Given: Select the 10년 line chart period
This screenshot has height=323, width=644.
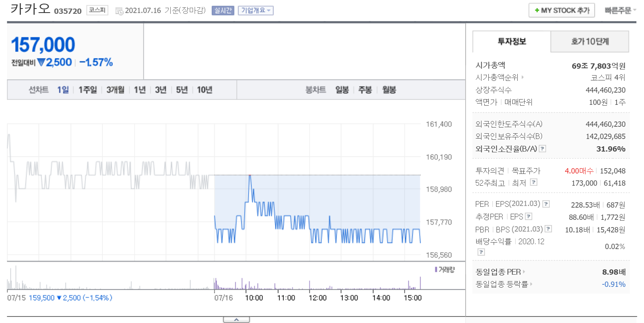Looking at the screenshot, I should point(205,90).
